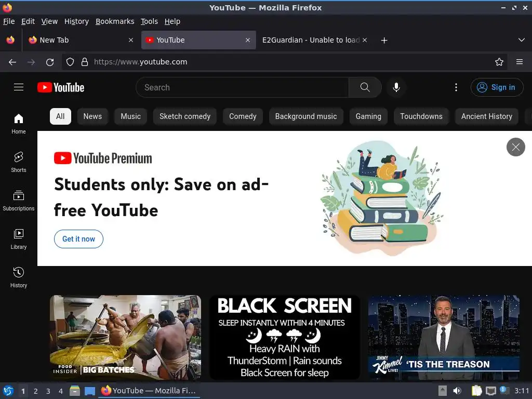Bookmark this page with star icon
The height and width of the screenshot is (399, 532).
point(499,62)
